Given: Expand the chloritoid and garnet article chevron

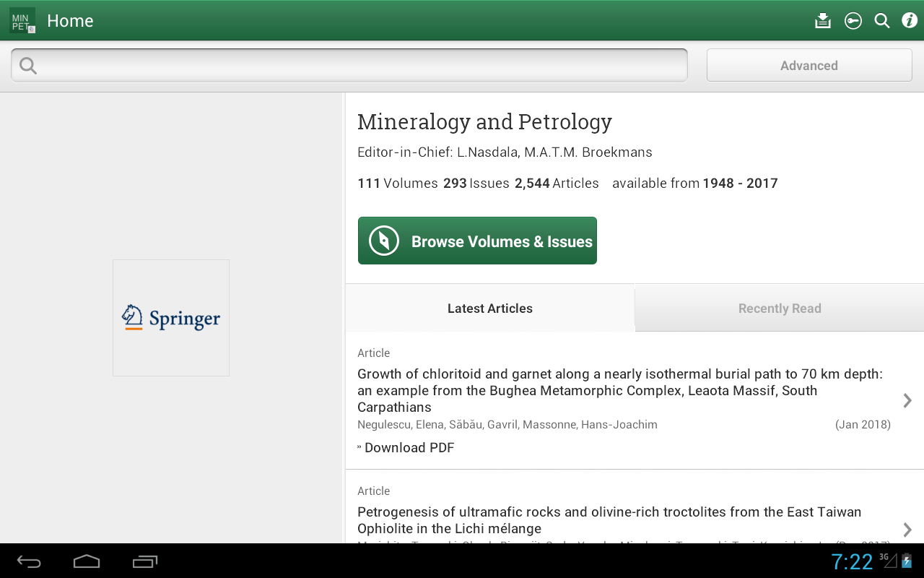Looking at the screenshot, I should (x=907, y=400).
